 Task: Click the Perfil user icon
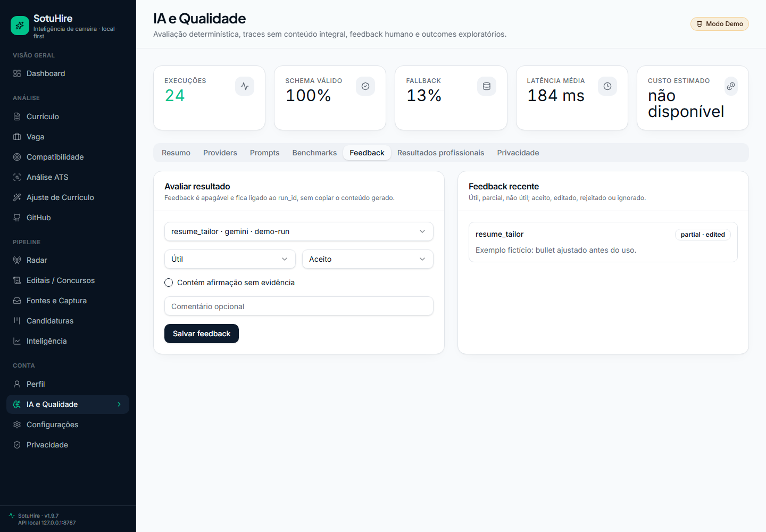(x=17, y=384)
